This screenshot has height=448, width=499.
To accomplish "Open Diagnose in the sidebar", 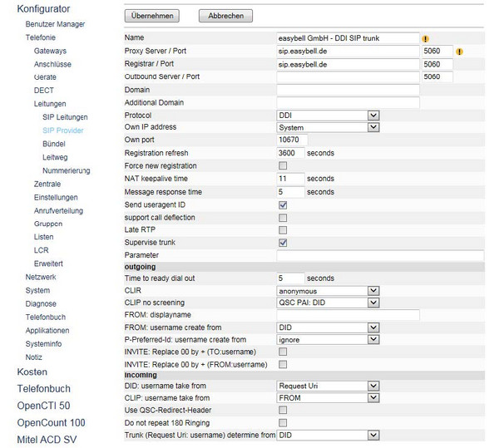I will point(41,304).
